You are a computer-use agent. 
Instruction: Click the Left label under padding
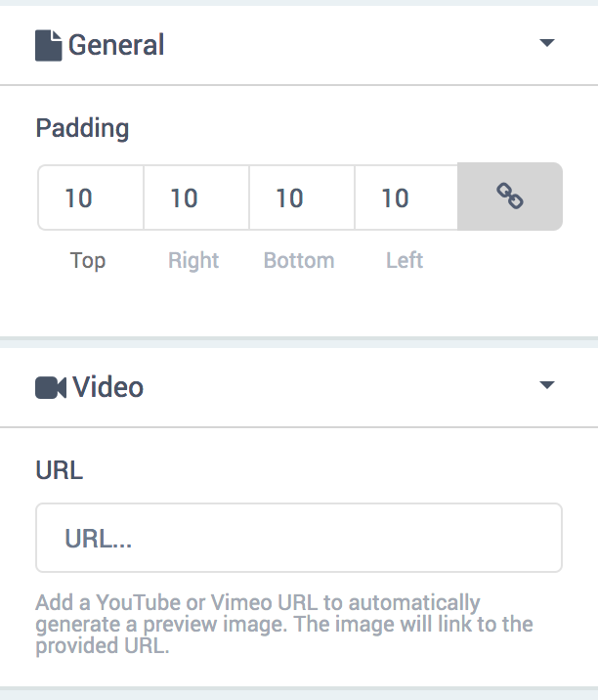405,260
